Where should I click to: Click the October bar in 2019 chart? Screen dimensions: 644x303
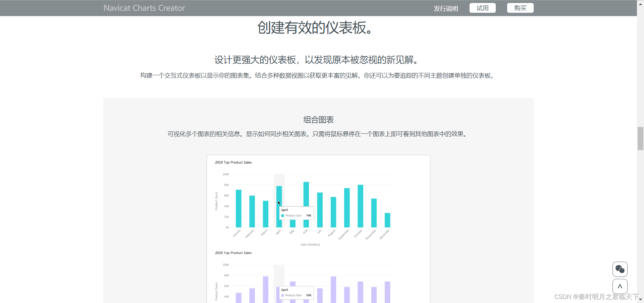point(360,206)
